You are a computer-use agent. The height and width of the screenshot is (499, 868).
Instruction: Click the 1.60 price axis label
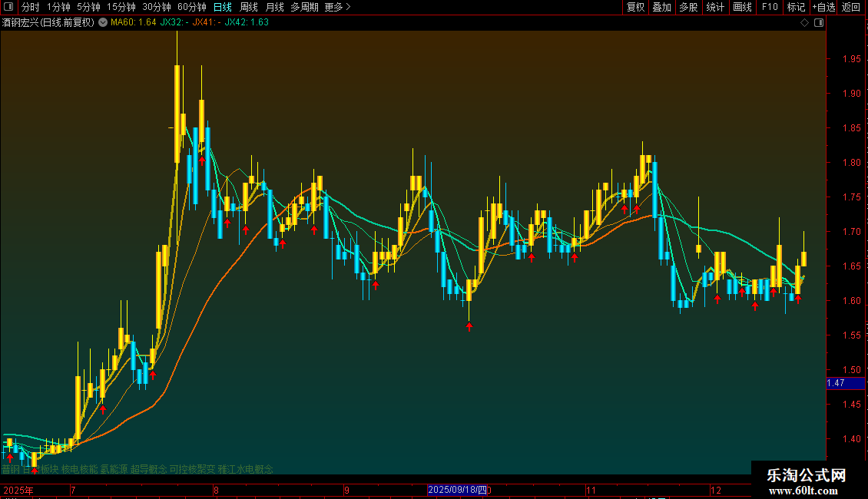coord(851,300)
